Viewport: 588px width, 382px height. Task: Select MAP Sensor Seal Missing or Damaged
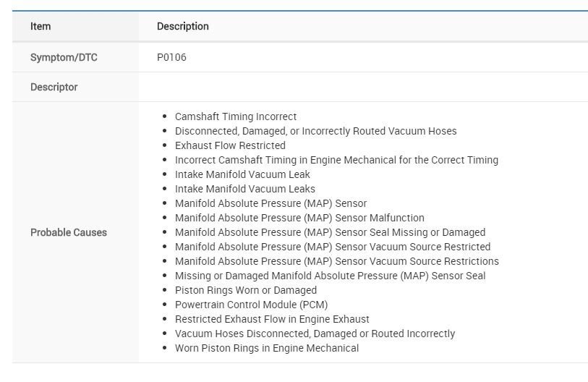pyautogui.click(x=330, y=232)
